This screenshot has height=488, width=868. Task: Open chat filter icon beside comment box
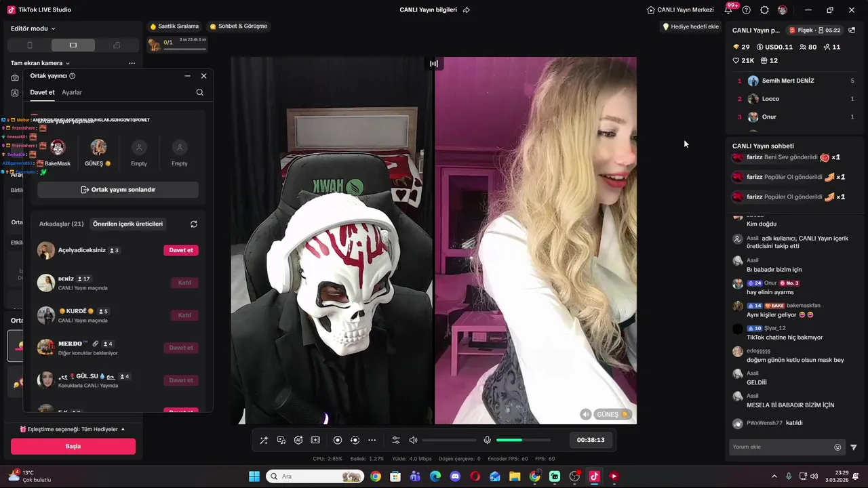click(854, 447)
